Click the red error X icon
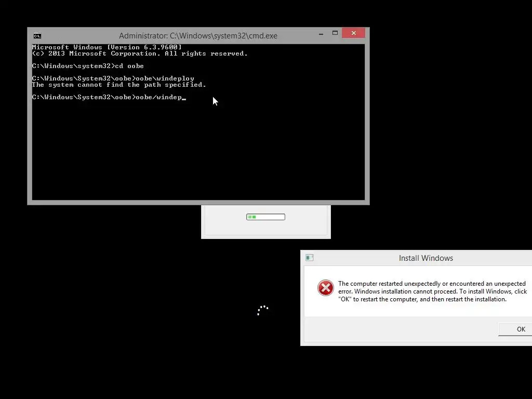The height and width of the screenshot is (399, 532). click(325, 288)
